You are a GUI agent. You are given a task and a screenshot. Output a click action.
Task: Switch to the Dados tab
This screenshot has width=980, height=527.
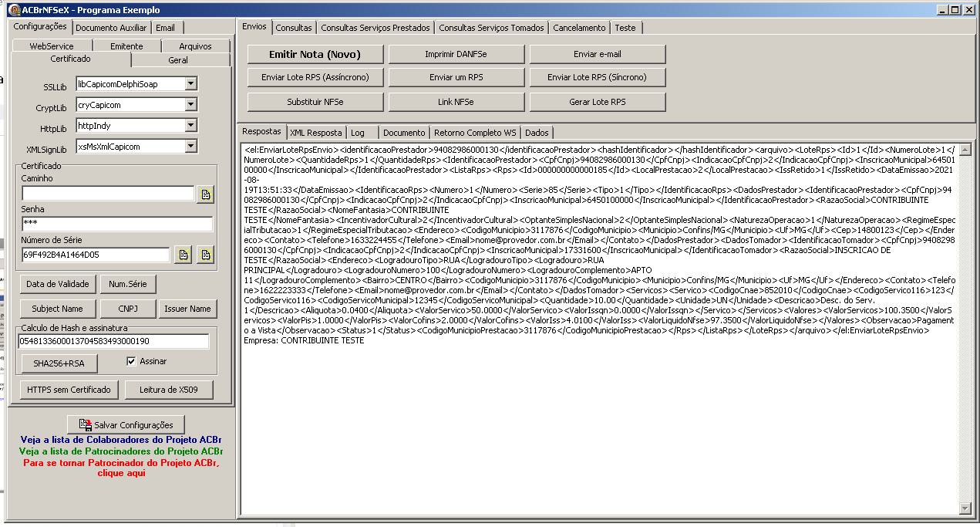(537, 133)
